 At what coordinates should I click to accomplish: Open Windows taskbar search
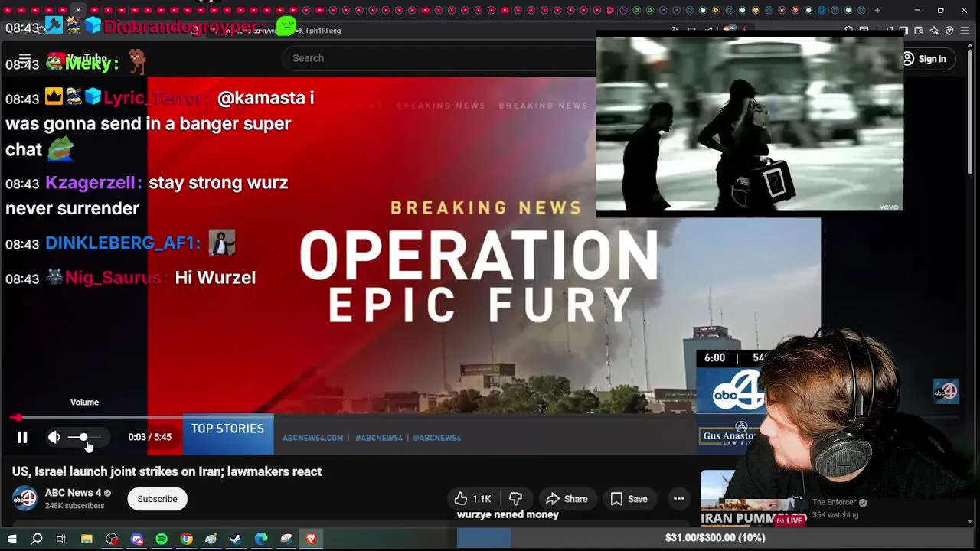coord(36,539)
